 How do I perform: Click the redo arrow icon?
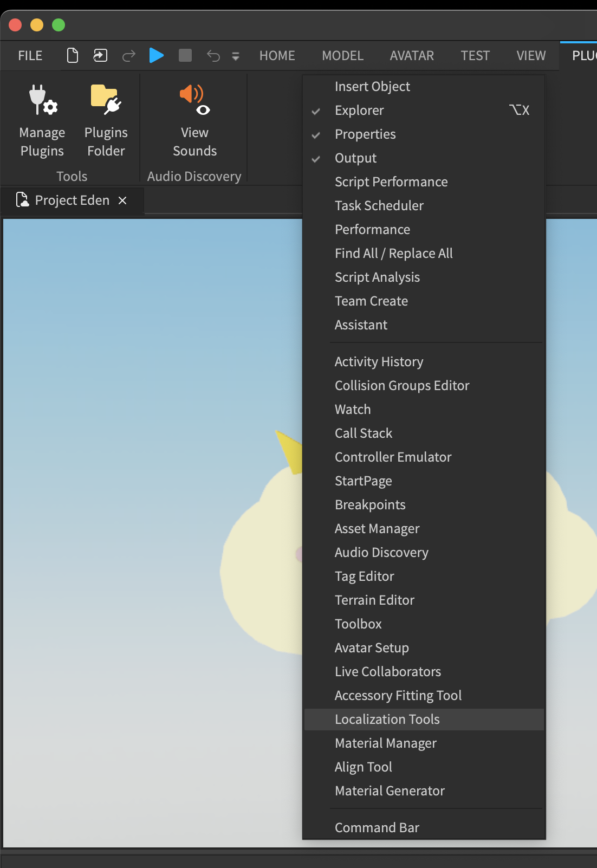coord(128,56)
